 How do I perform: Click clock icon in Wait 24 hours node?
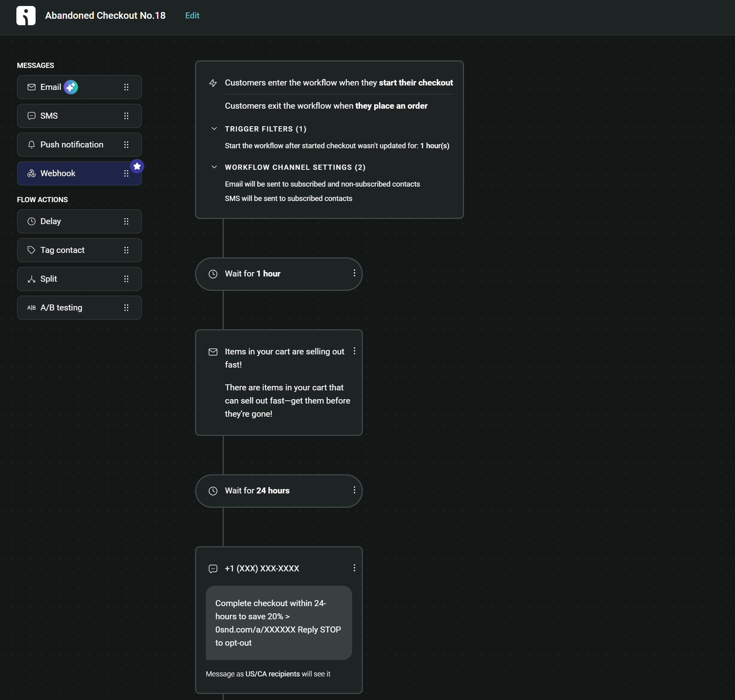click(x=213, y=491)
